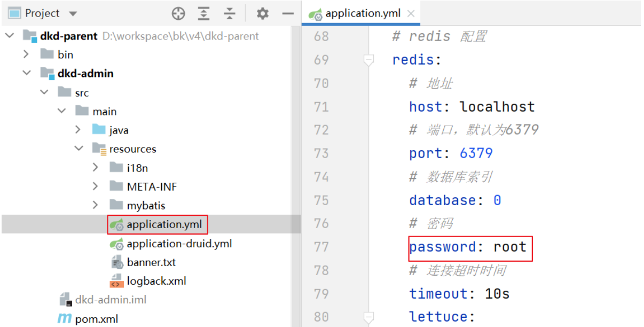Click the '# 数据库索引' comment line

[x=451, y=177]
